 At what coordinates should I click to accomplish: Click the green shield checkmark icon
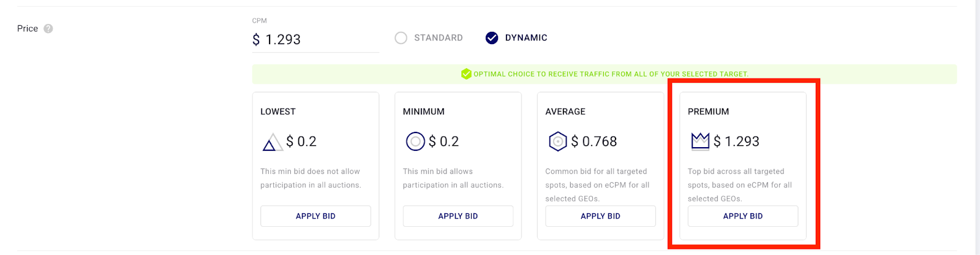466,74
